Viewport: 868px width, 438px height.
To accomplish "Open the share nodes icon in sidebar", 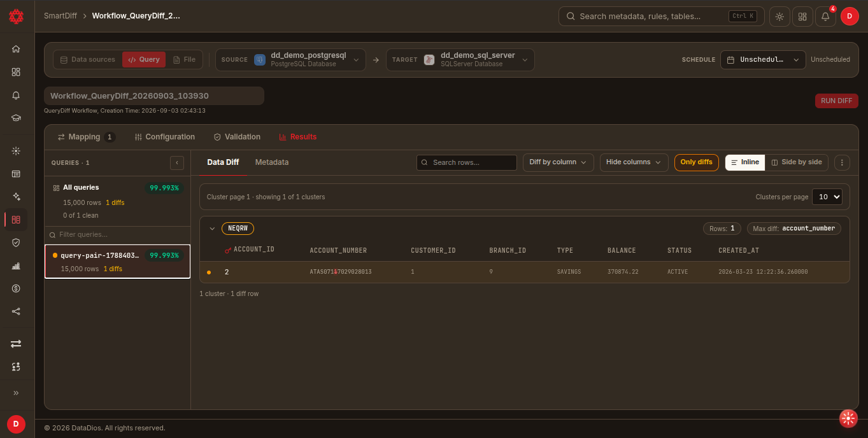I will tap(16, 311).
